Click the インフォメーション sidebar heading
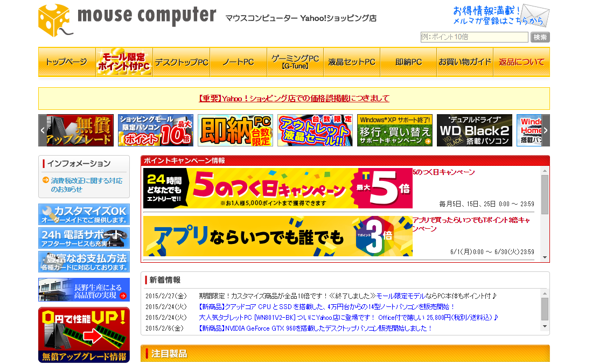This screenshot has width=599, height=364. 79,164
